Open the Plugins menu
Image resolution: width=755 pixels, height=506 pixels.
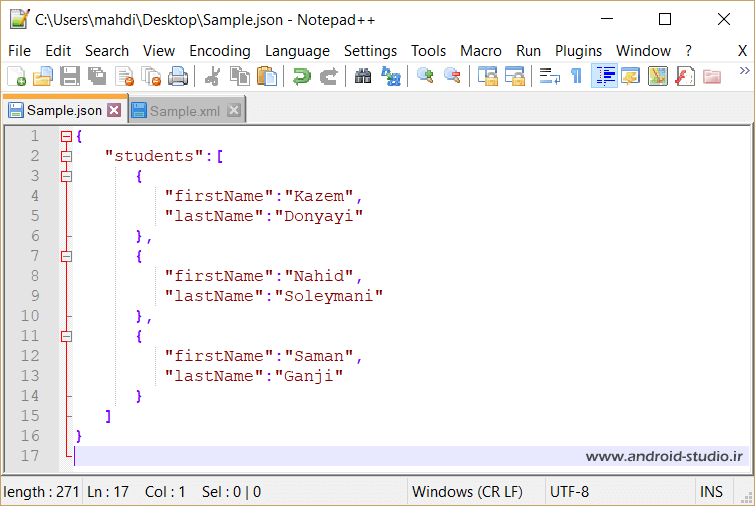(x=578, y=51)
